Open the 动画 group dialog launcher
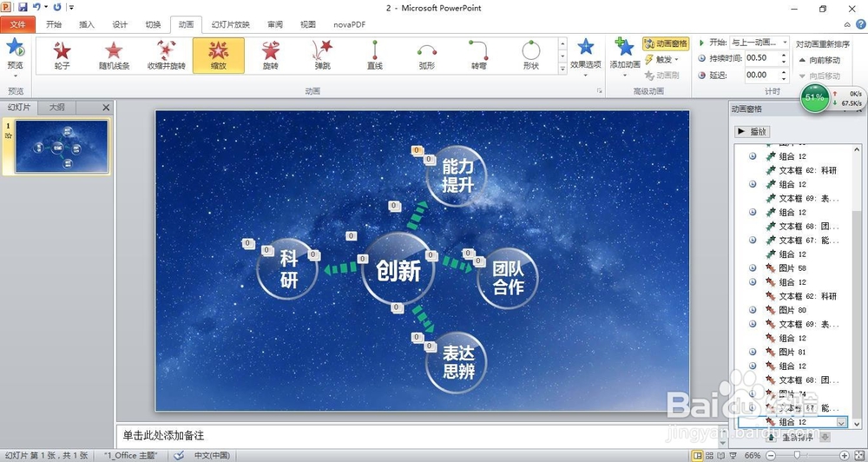868x462 pixels. [600, 91]
